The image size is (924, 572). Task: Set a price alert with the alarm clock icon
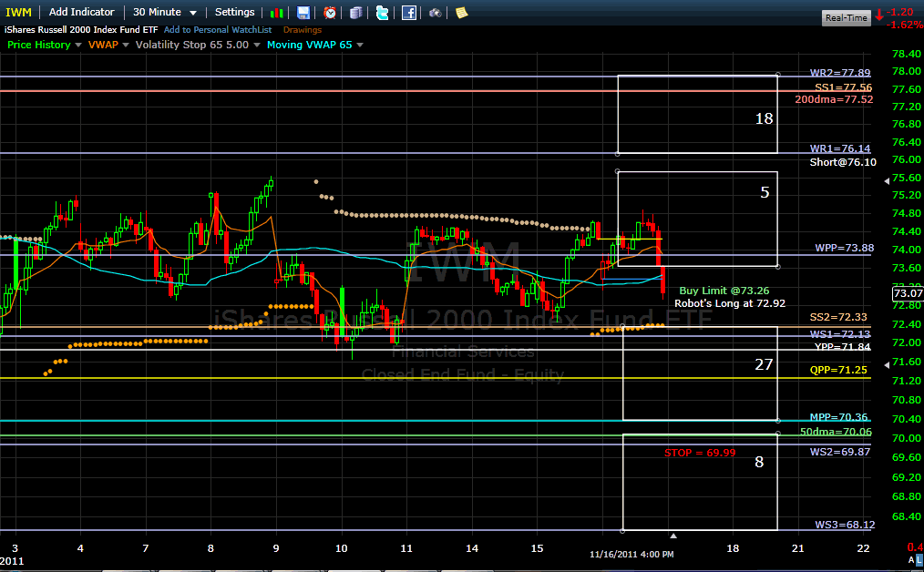click(x=330, y=13)
